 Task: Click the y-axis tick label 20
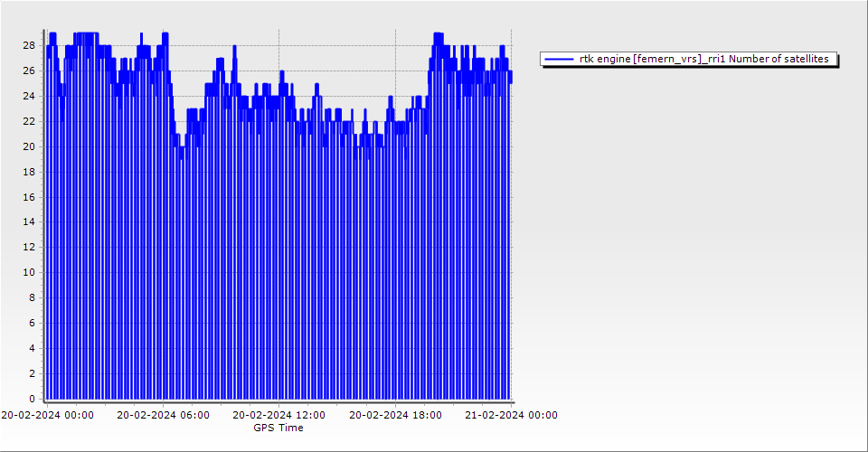point(29,146)
